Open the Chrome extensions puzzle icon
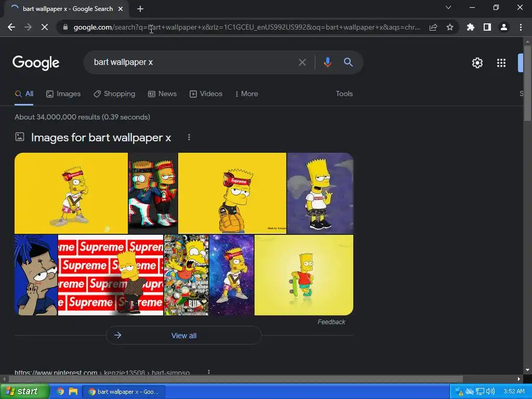This screenshot has width=532, height=399. tap(471, 27)
